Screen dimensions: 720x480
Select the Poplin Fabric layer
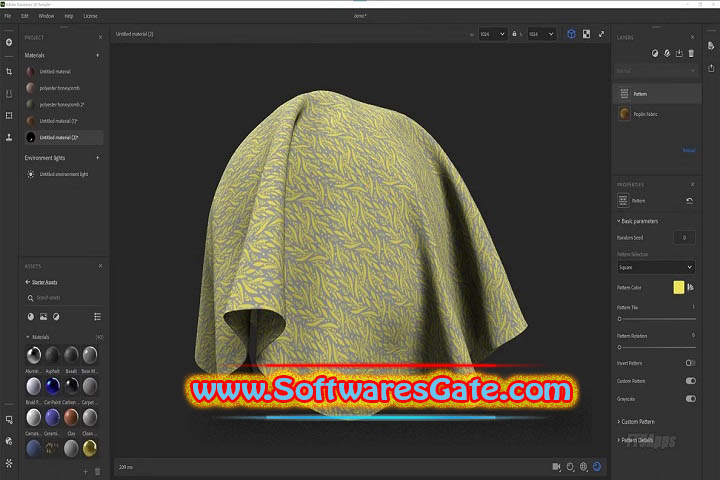(x=657, y=114)
